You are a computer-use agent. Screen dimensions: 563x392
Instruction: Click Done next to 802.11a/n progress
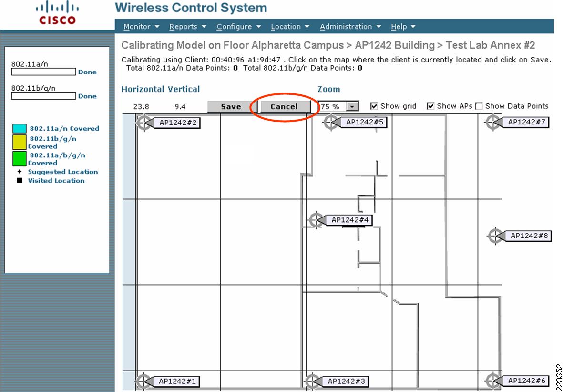coord(87,72)
